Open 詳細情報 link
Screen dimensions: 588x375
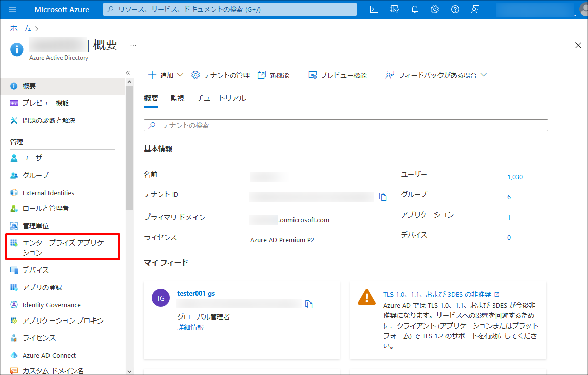point(190,327)
